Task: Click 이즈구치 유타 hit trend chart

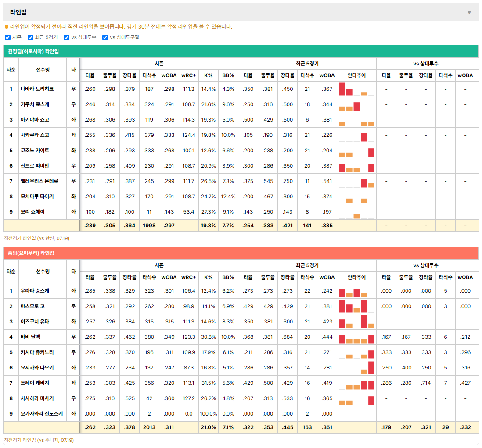Action: coord(356,322)
